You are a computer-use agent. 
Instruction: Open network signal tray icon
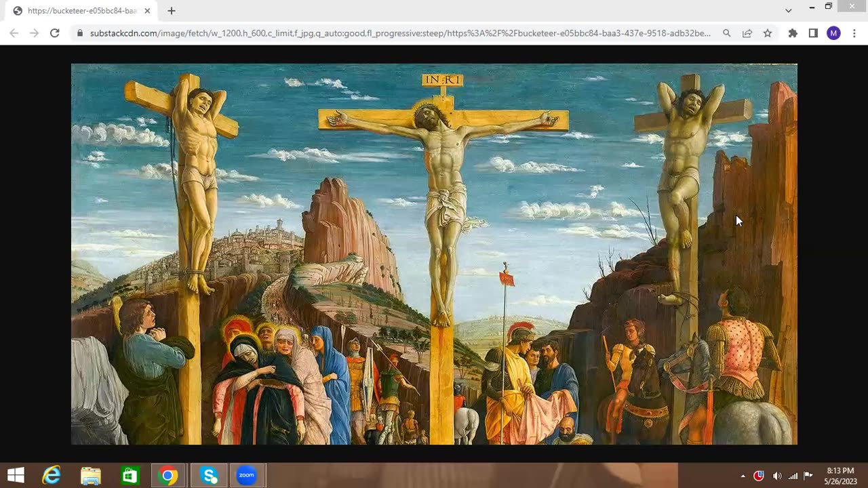(x=793, y=476)
